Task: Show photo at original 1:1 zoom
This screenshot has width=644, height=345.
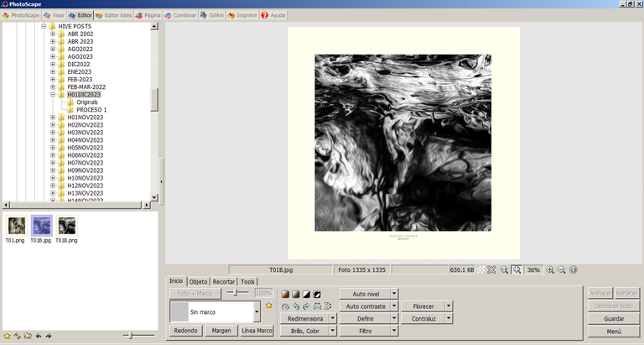Action: point(504,269)
